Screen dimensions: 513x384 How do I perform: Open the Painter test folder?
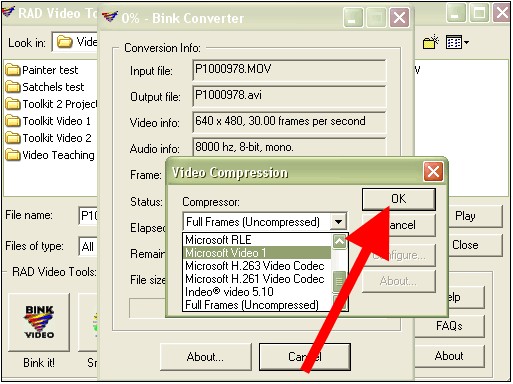(x=42, y=70)
